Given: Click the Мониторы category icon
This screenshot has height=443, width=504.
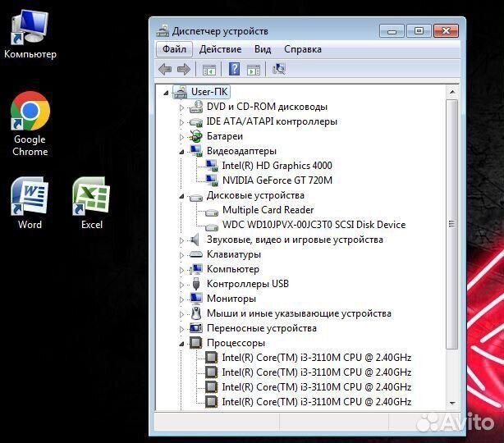Looking at the screenshot, I should [x=195, y=299].
